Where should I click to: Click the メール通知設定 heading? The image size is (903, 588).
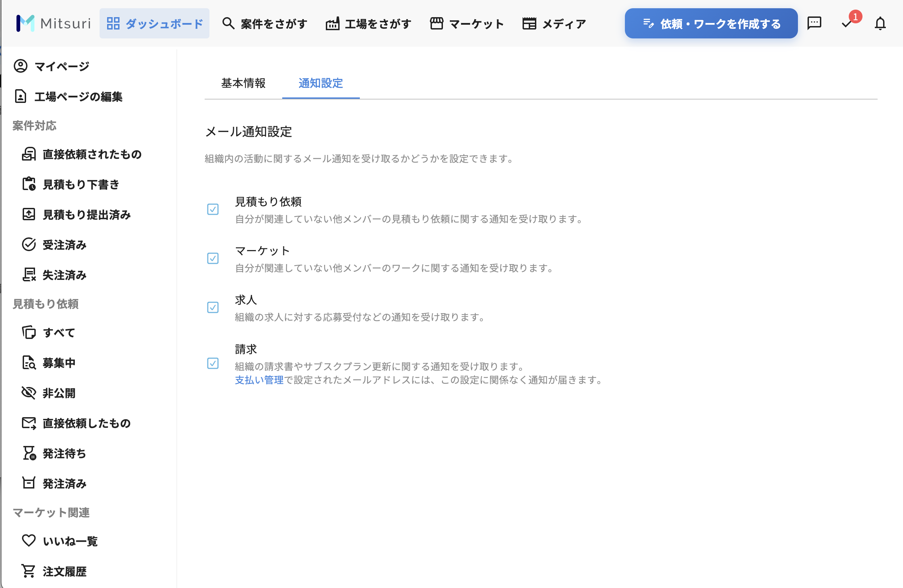tap(249, 131)
